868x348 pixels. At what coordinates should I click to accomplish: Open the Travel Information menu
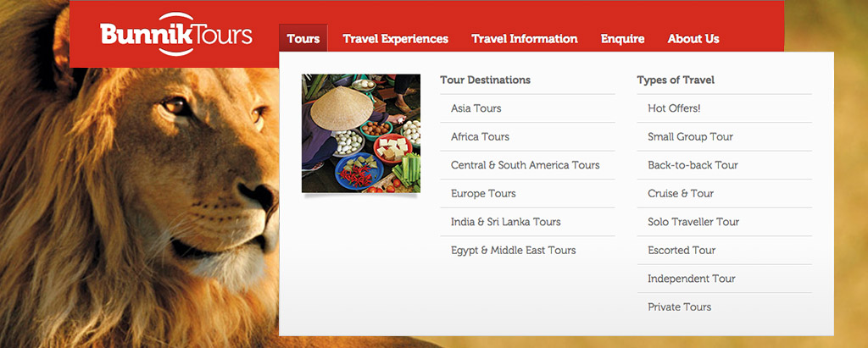pyautogui.click(x=524, y=39)
